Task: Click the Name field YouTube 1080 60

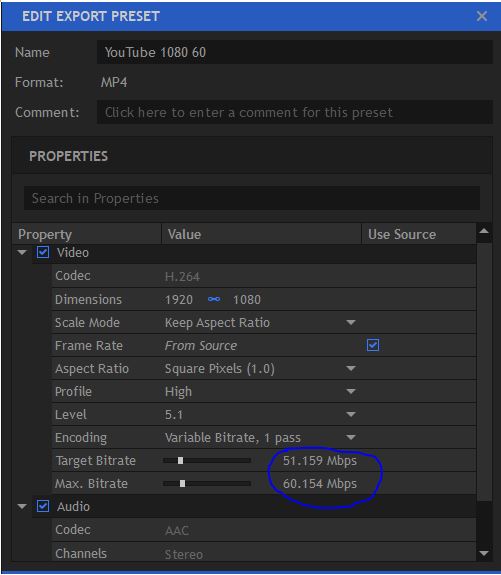Action: [295, 52]
